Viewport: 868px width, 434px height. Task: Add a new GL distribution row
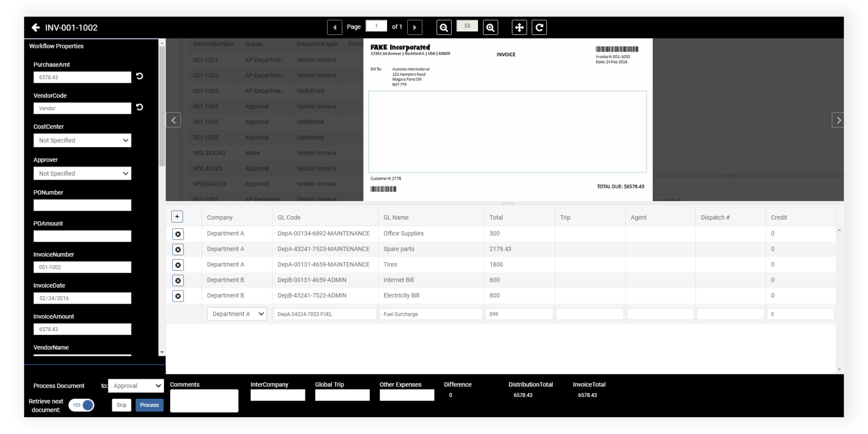177,217
